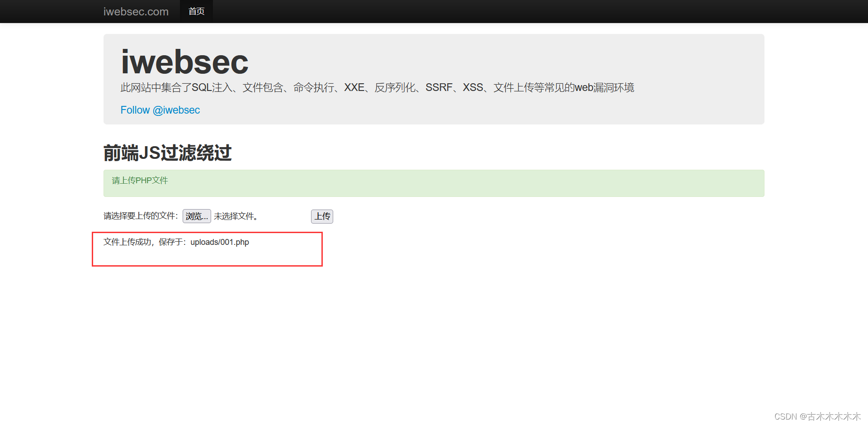Click the 浏览... file browse button
The height and width of the screenshot is (425, 868).
pos(196,216)
